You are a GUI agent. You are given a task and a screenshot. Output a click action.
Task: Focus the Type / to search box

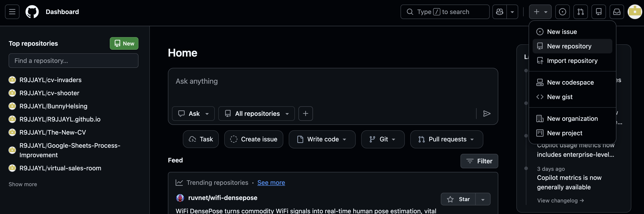click(x=445, y=12)
